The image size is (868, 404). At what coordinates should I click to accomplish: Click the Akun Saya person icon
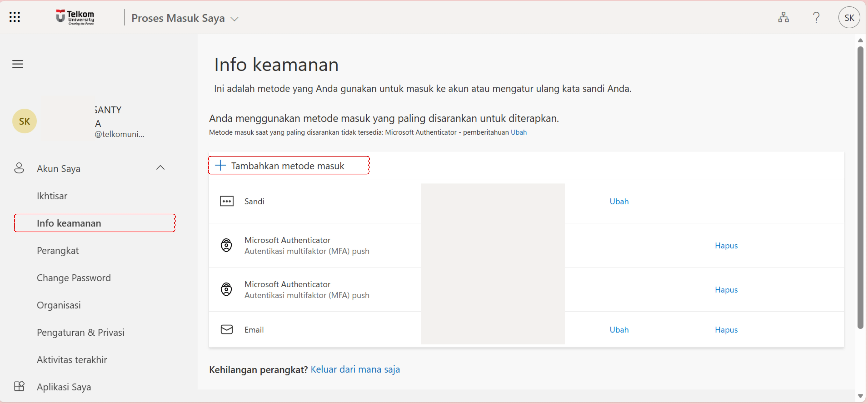point(19,168)
